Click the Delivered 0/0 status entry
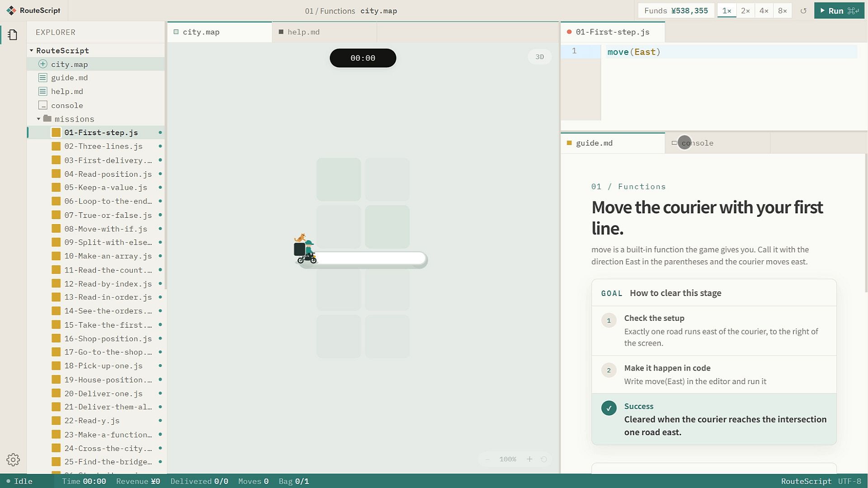868x488 pixels. tap(199, 481)
